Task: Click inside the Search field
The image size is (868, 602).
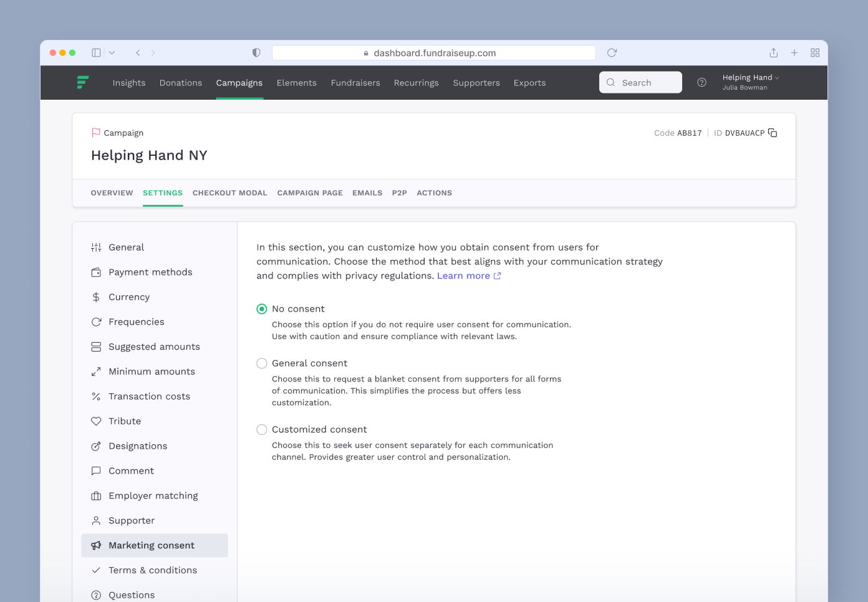Action: [x=640, y=82]
